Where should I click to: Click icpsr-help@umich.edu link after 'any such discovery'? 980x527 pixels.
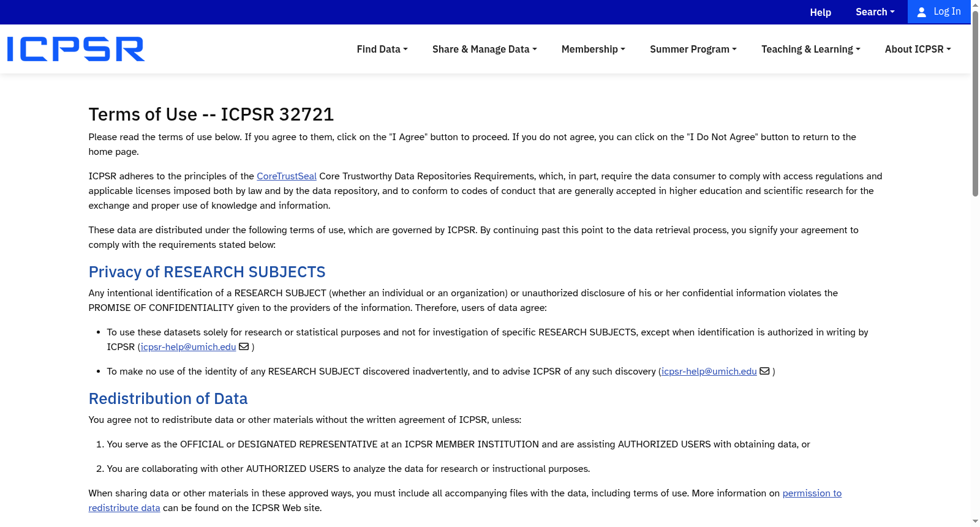[709, 372]
